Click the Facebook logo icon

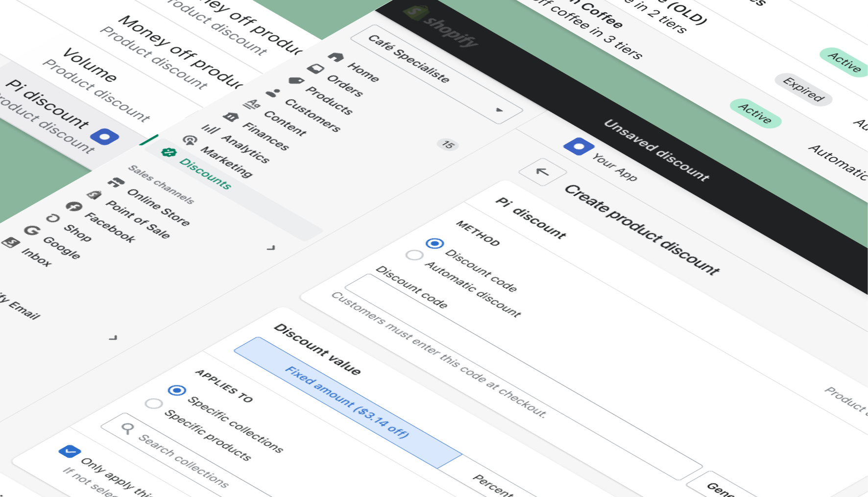[x=74, y=207]
